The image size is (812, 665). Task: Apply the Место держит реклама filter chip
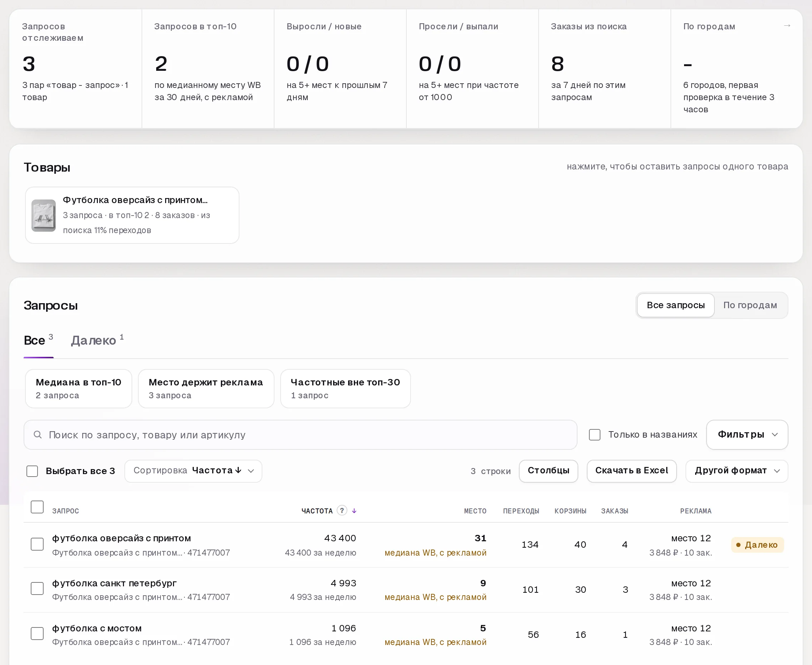[206, 388]
